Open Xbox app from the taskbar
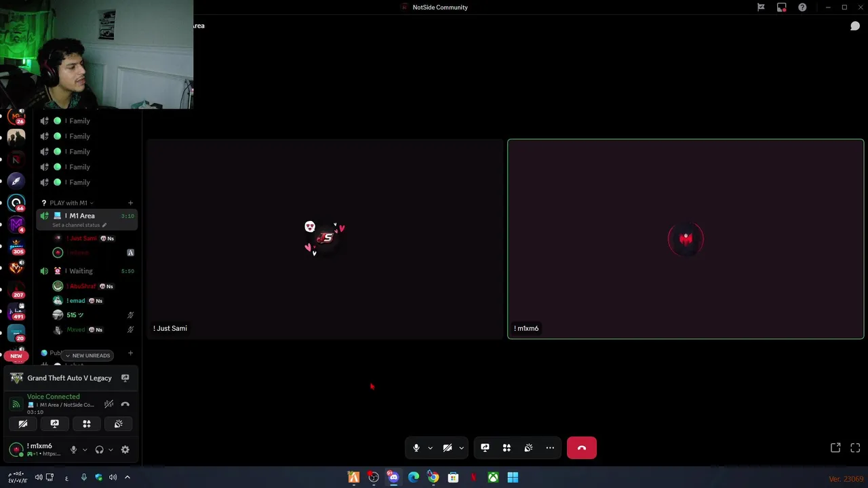 pyautogui.click(x=493, y=478)
